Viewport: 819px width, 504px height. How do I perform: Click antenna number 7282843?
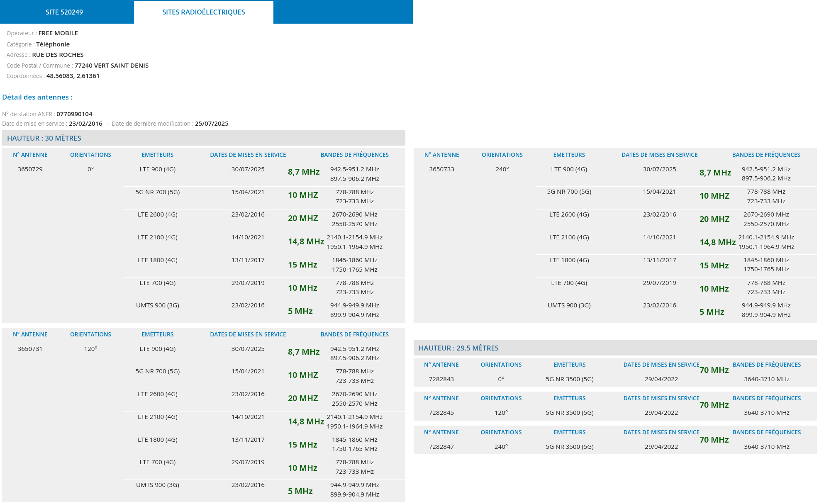tap(441, 379)
